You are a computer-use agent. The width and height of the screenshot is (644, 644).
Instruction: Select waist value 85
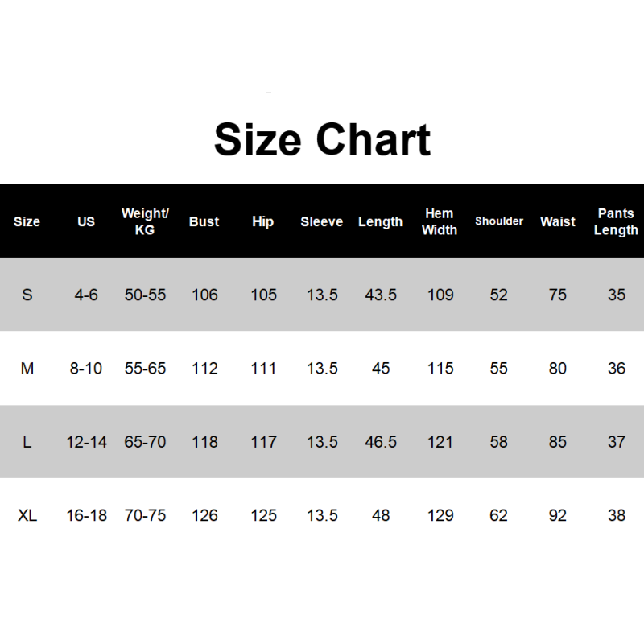(558, 442)
